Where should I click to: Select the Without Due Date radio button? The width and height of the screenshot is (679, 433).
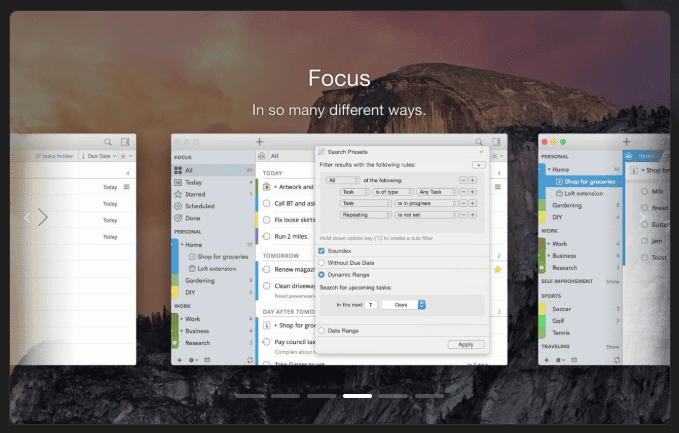321,263
